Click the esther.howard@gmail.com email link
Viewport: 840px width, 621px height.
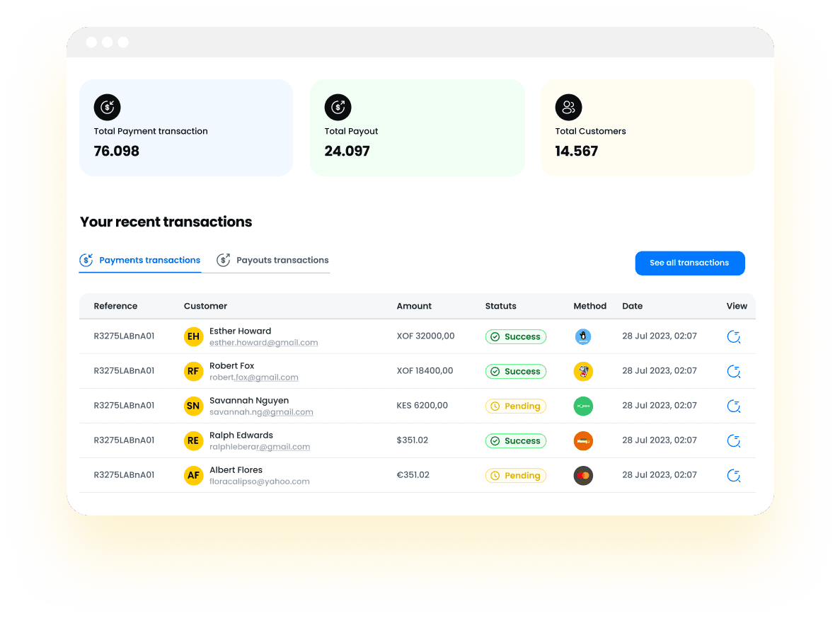click(x=263, y=343)
